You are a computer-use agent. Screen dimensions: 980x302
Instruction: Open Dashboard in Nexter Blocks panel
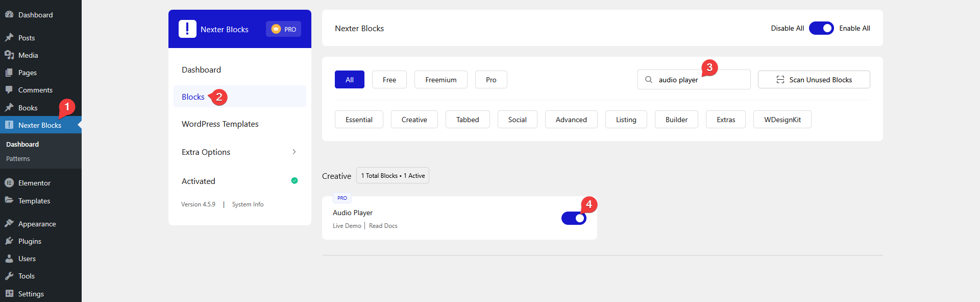tap(240, 69)
